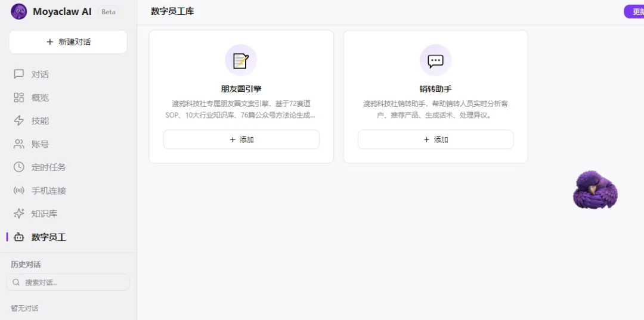Click the sleeping purple bird mascot
This screenshot has width=644, height=320.
(x=595, y=189)
